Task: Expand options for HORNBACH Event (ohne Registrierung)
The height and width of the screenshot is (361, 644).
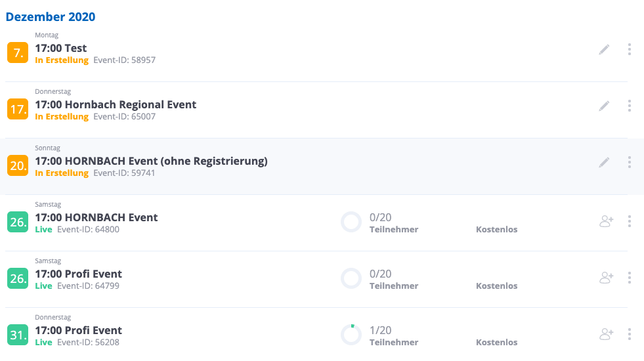Action: point(630,162)
